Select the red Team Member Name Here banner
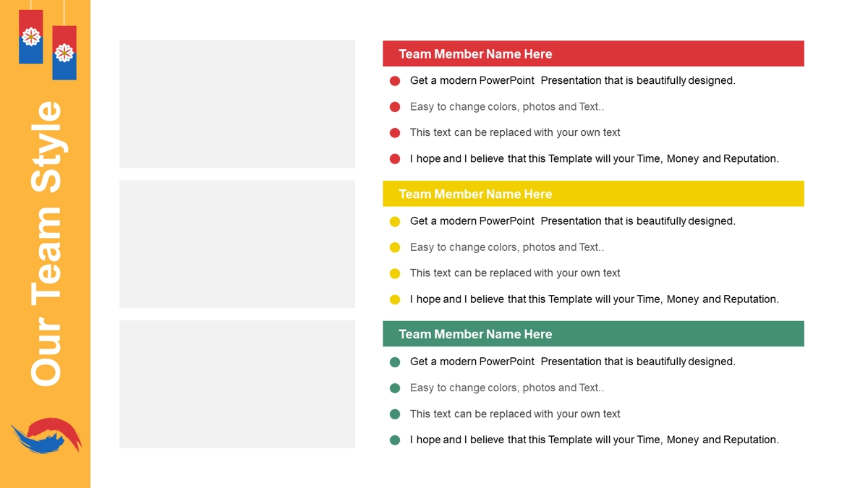This screenshot has width=868, height=488. click(593, 53)
